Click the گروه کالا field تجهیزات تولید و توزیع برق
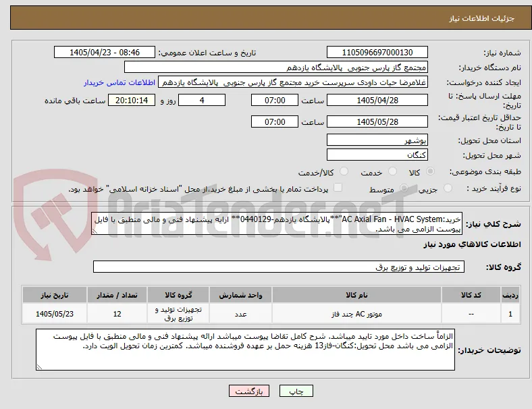The height and width of the screenshot is (409, 532). [x=279, y=267]
